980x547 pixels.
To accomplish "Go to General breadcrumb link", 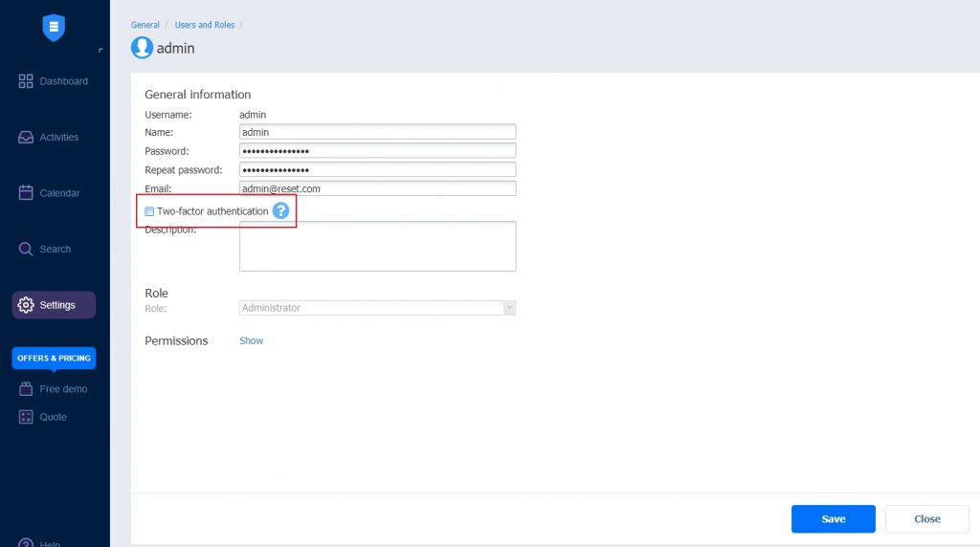I will 145,25.
